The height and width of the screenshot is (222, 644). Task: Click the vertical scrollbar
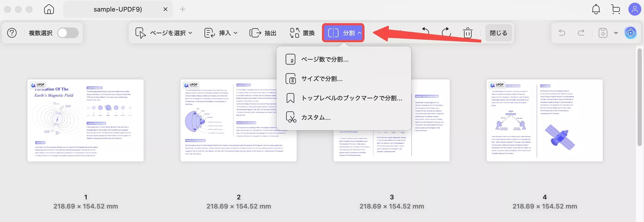click(x=640, y=97)
